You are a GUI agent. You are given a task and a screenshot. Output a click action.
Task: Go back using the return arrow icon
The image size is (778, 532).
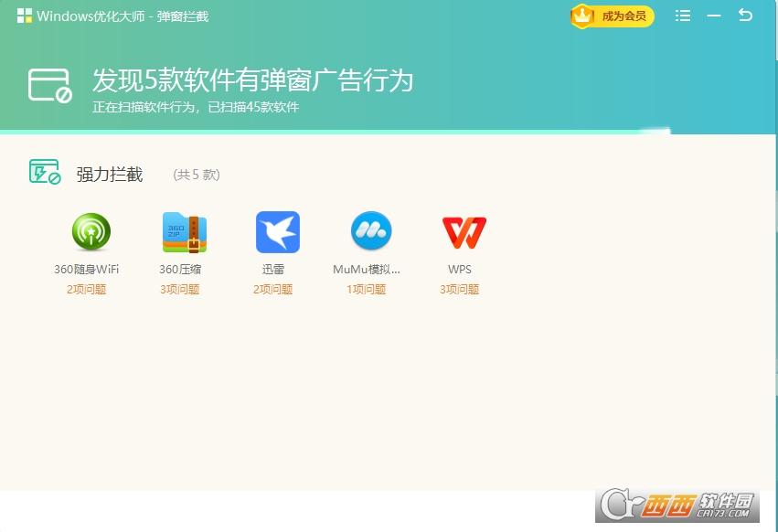click(x=745, y=16)
